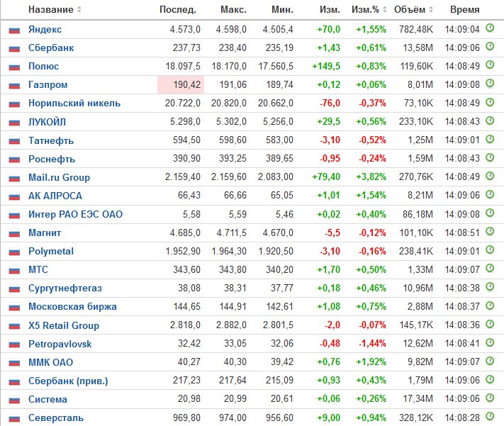Open the Роснефть stock link
This screenshot has width=504, height=426.
(x=52, y=159)
